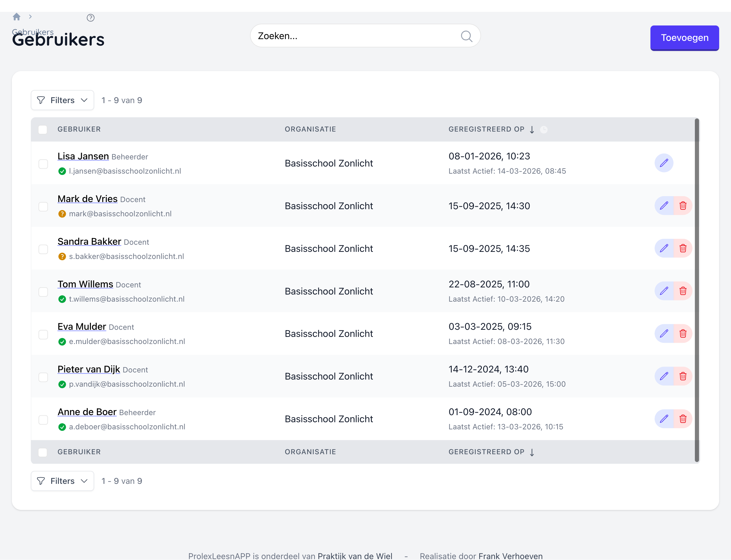The width and height of the screenshot is (731, 560).
Task: Click the home breadcrumb icon
Action: pos(17,17)
